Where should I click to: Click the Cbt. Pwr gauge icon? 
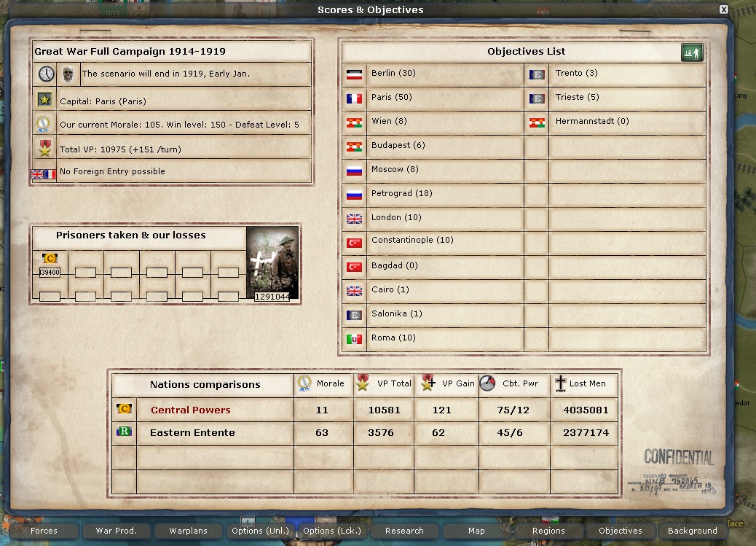[488, 383]
